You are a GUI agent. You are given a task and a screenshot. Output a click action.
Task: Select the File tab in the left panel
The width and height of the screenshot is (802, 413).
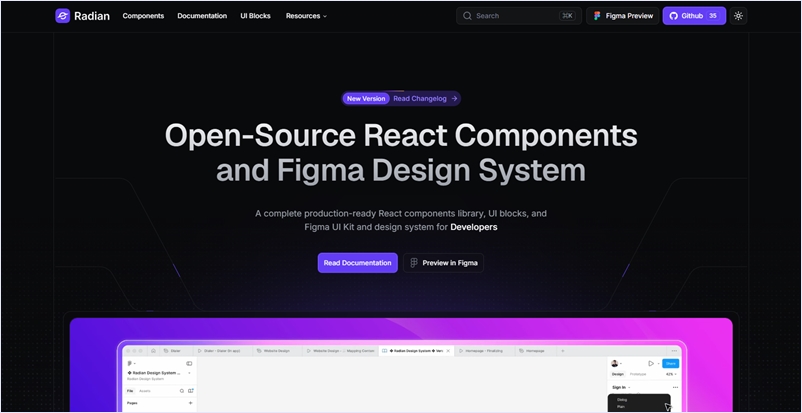click(130, 391)
